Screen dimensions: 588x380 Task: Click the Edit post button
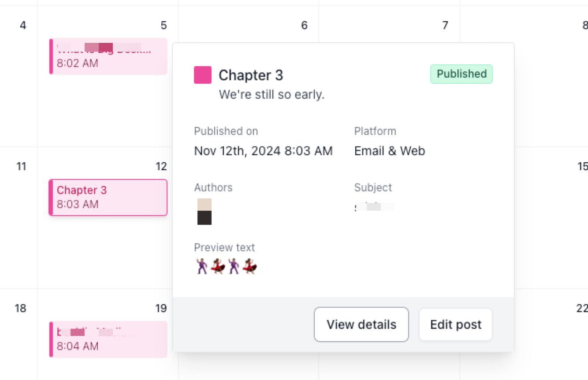[455, 324]
